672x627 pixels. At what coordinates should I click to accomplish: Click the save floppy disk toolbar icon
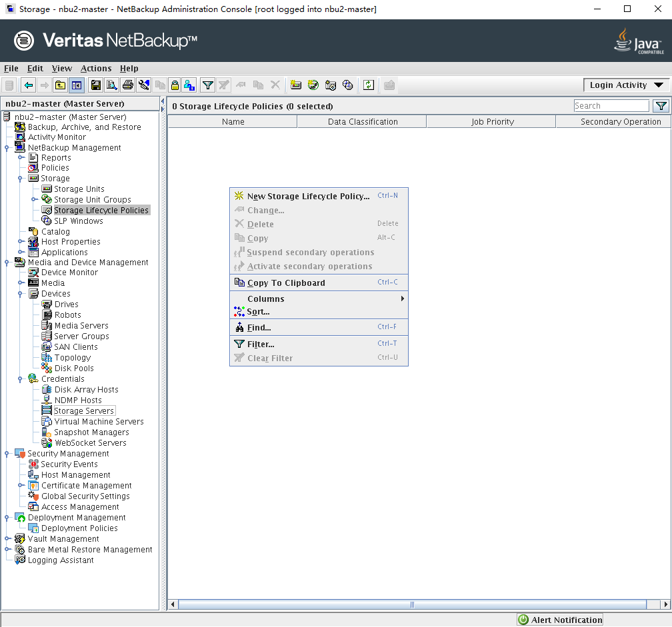tap(96, 85)
